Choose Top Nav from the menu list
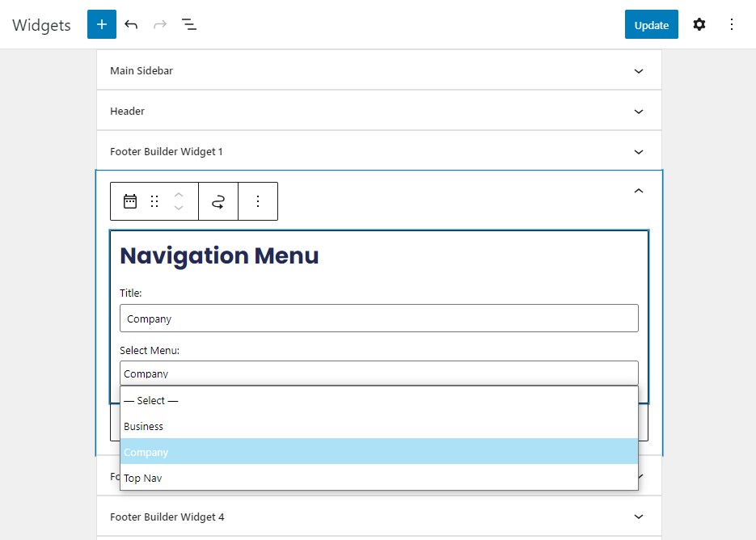This screenshot has height=540, width=756. tap(379, 478)
